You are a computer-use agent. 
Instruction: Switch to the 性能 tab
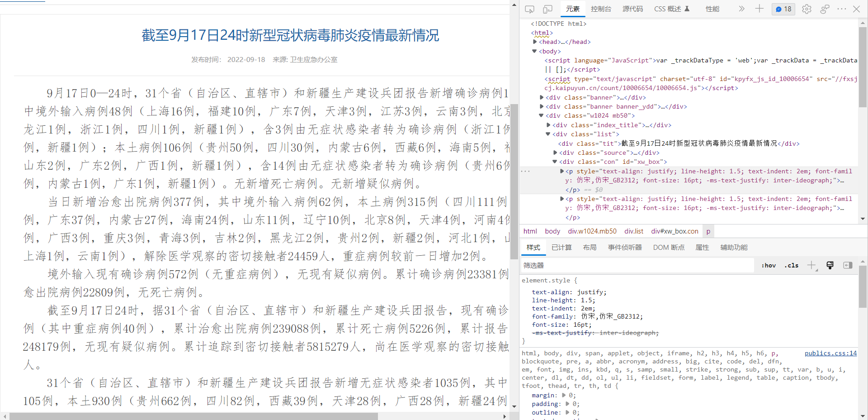(712, 9)
